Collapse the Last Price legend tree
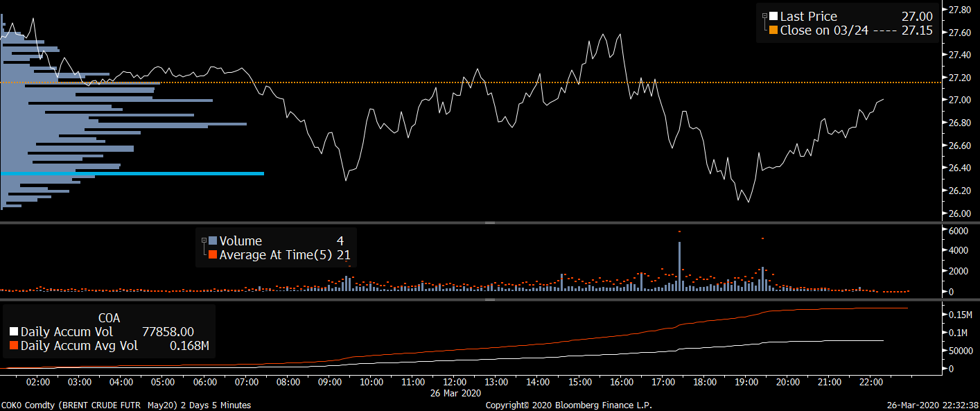 [x=765, y=16]
